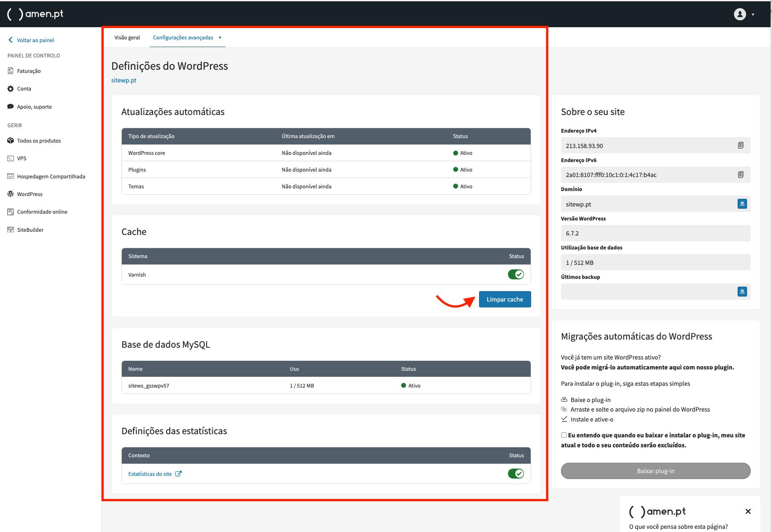Open the account menu dropdown arrow

[x=753, y=14]
